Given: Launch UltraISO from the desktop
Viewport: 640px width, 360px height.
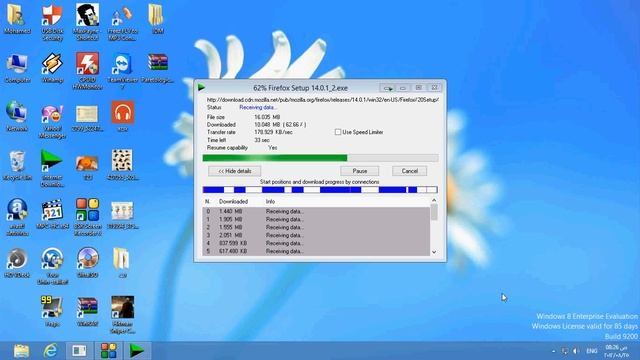Looking at the screenshot, I should (x=87, y=262).
